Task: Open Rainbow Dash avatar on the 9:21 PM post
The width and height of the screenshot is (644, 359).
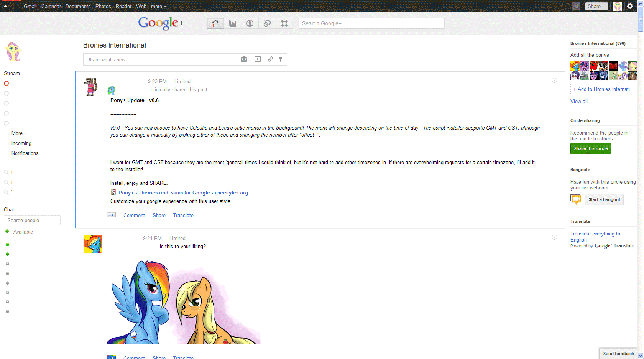Action: [x=93, y=244]
